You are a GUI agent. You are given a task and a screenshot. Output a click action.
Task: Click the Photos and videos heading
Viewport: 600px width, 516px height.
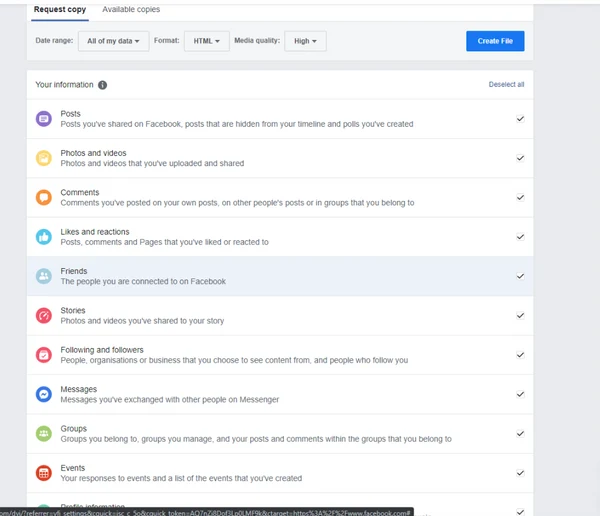tap(93, 153)
